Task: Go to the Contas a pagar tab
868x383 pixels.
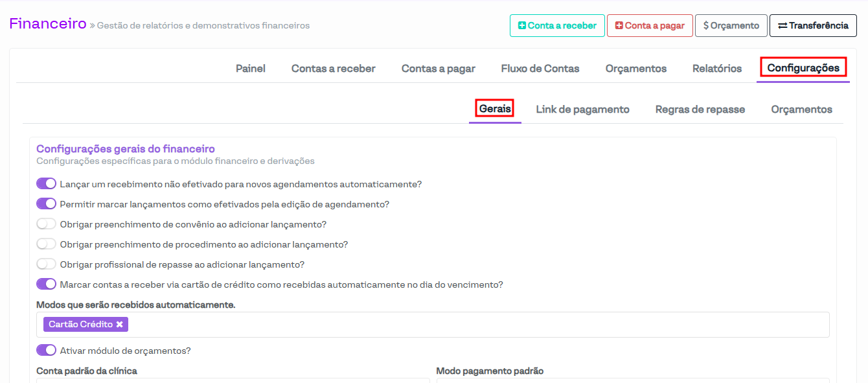Action: (x=438, y=69)
